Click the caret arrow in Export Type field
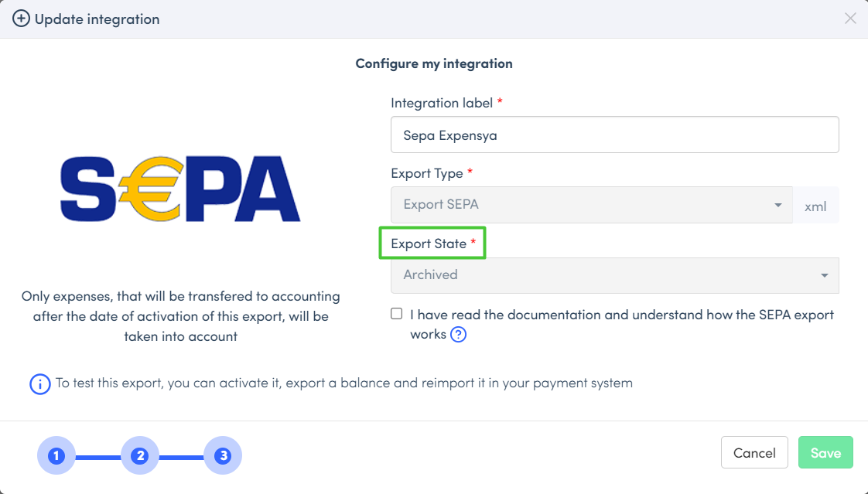The width and height of the screenshot is (868, 494). coord(777,205)
